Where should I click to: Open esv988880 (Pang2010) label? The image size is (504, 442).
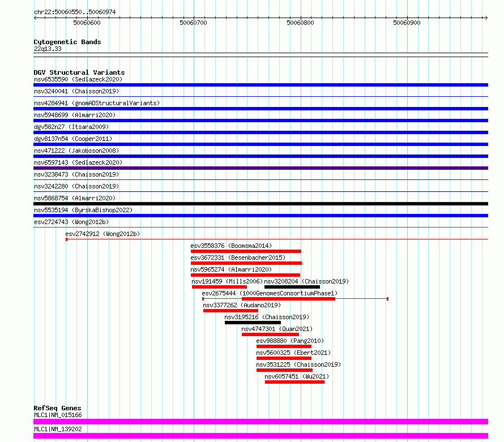point(290,341)
